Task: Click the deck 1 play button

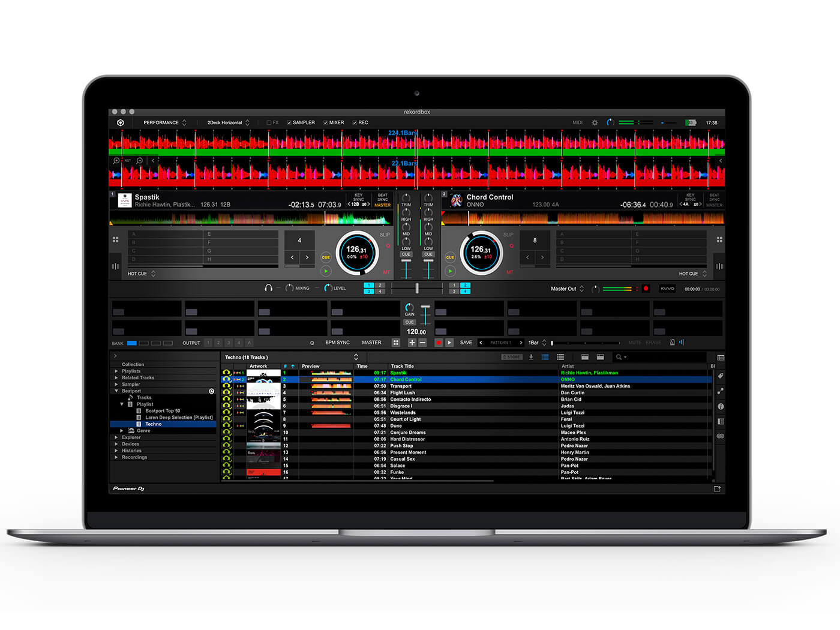Action: tap(326, 271)
